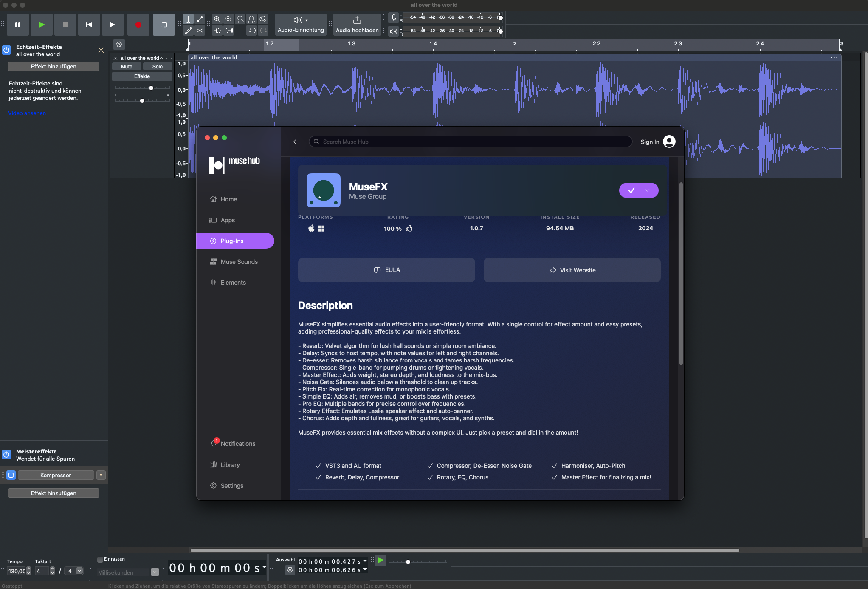Viewport: 868px width, 589px height.
Task: Go to Home in the Muse Hub sidebar
Action: point(228,199)
